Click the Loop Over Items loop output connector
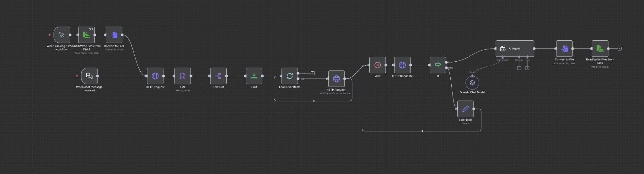The width and height of the screenshot is (644, 174). (x=298, y=79)
